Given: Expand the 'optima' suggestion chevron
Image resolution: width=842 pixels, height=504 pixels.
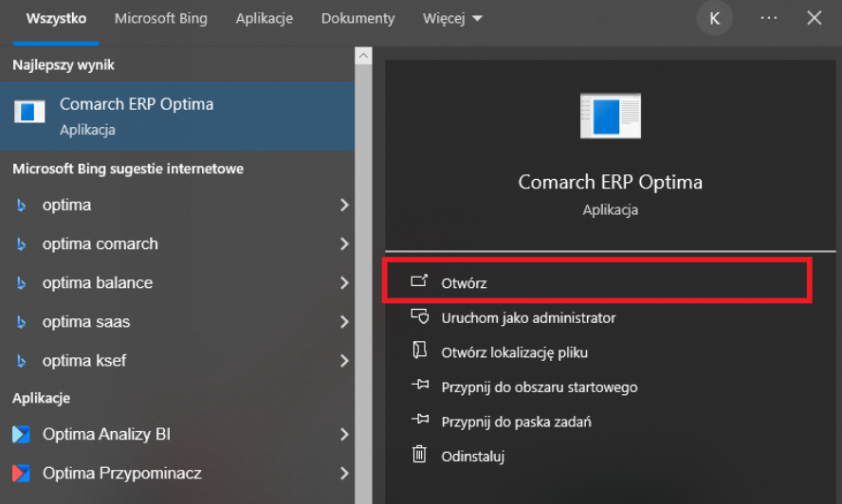Looking at the screenshot, I should (x=344, y=205).
